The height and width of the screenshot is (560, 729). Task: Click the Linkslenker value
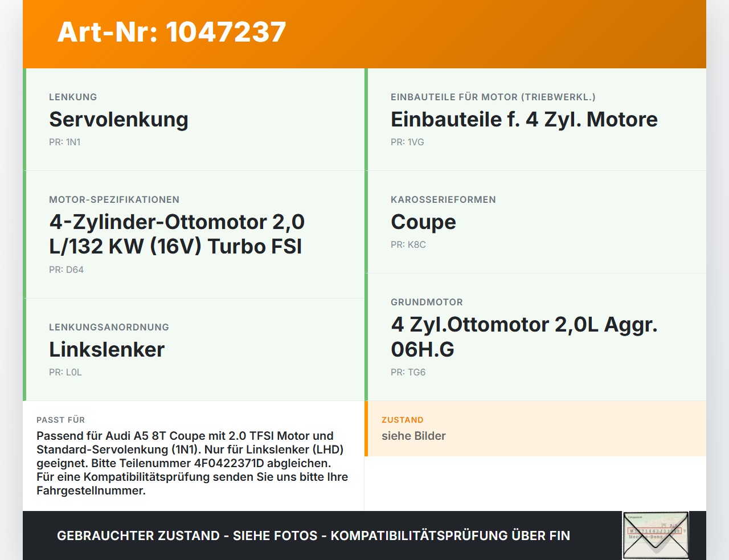click(x=107, y=350)
